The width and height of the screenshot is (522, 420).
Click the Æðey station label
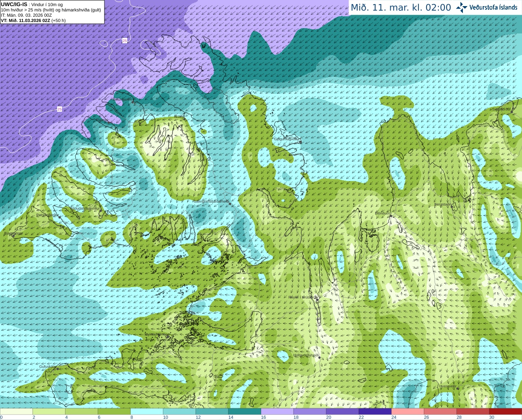(179, 116)
